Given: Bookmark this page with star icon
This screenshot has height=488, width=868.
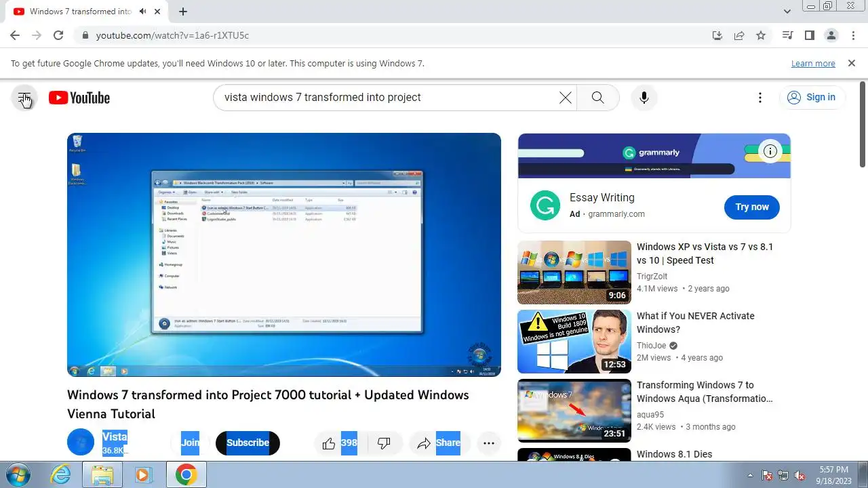Looking at the screenshot, I should pos(761,35).
